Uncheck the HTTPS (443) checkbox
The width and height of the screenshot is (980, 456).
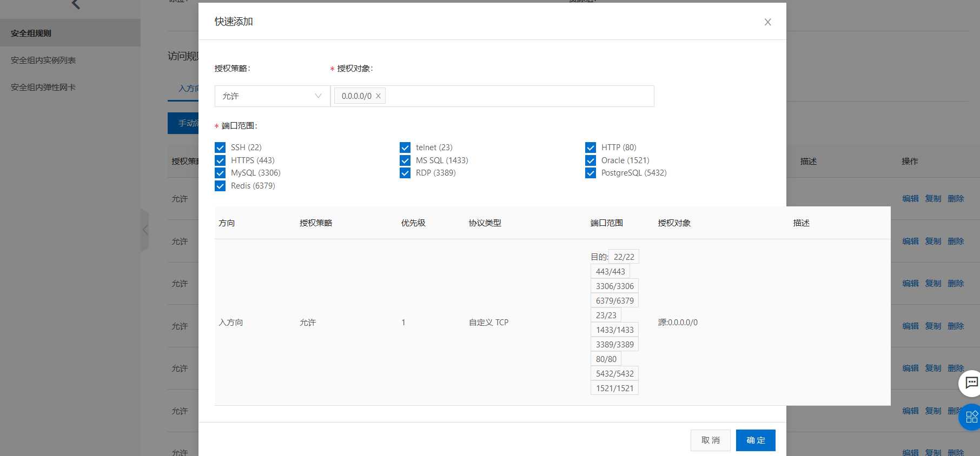[x=220, y=160]
